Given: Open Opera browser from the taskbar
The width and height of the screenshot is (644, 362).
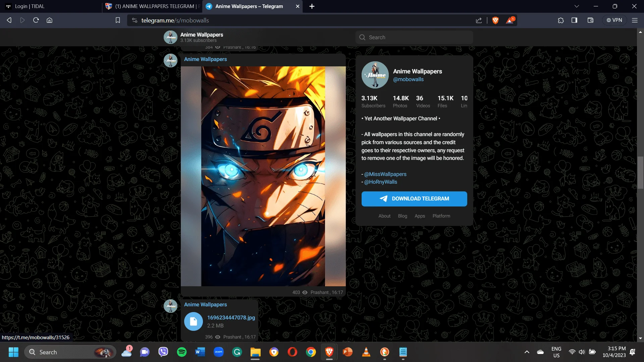Looking at the screenshot, I should pos(292,352).
